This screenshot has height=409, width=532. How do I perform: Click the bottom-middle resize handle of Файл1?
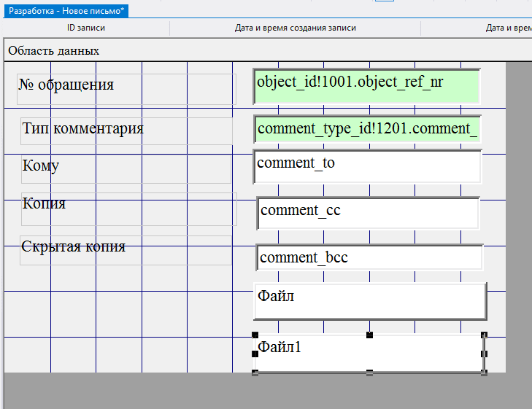click(x=370, y=373)
